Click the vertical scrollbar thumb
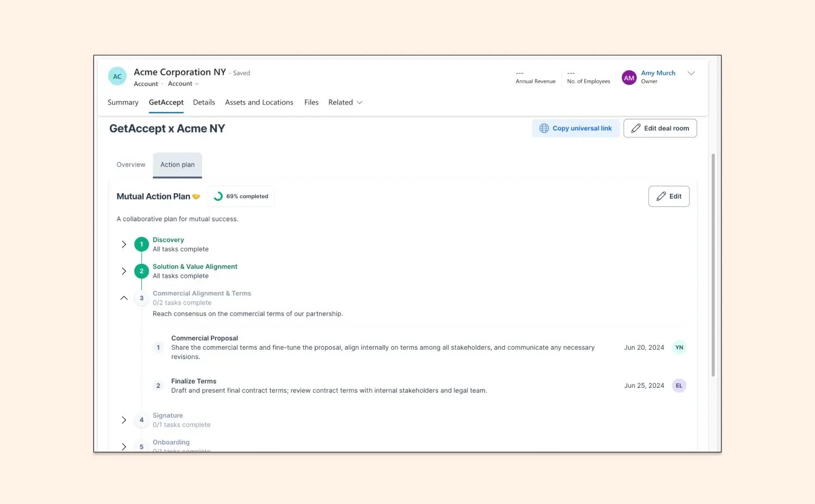Screen dimensions: 815x504 click(x=713, y=265)
